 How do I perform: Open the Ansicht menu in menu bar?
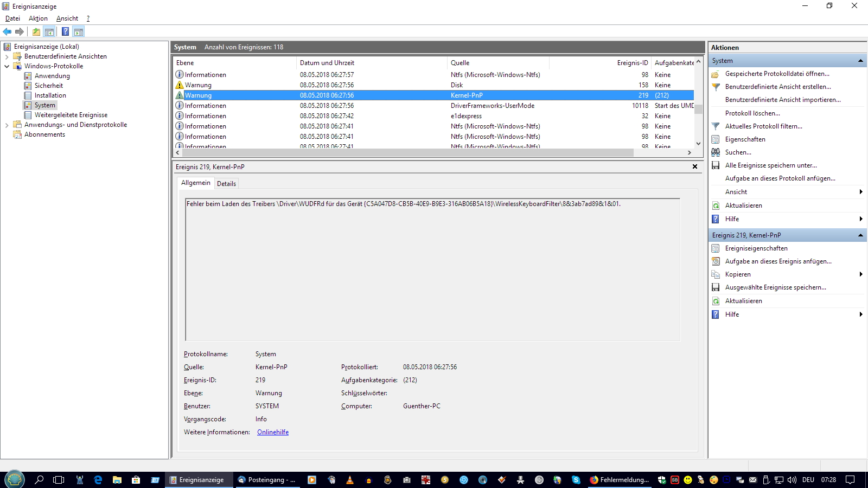[67, 18]
